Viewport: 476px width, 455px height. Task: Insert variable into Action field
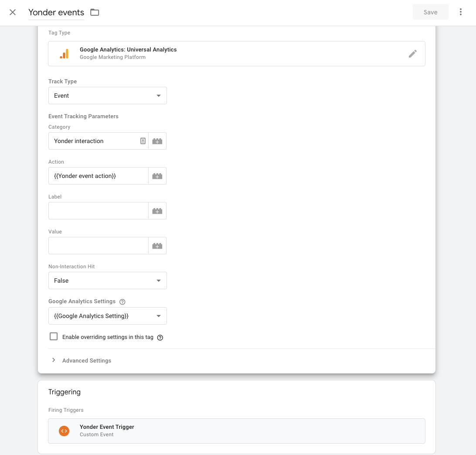157,176
